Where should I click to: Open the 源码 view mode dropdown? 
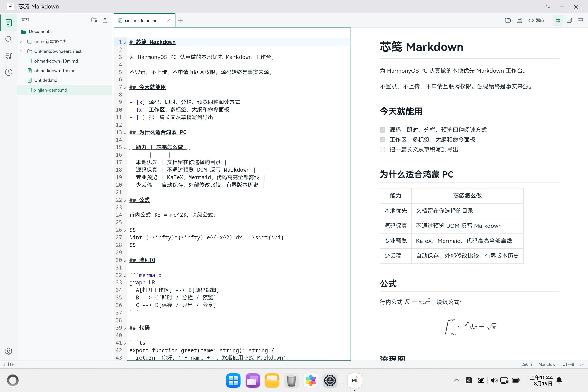point(538,20)
